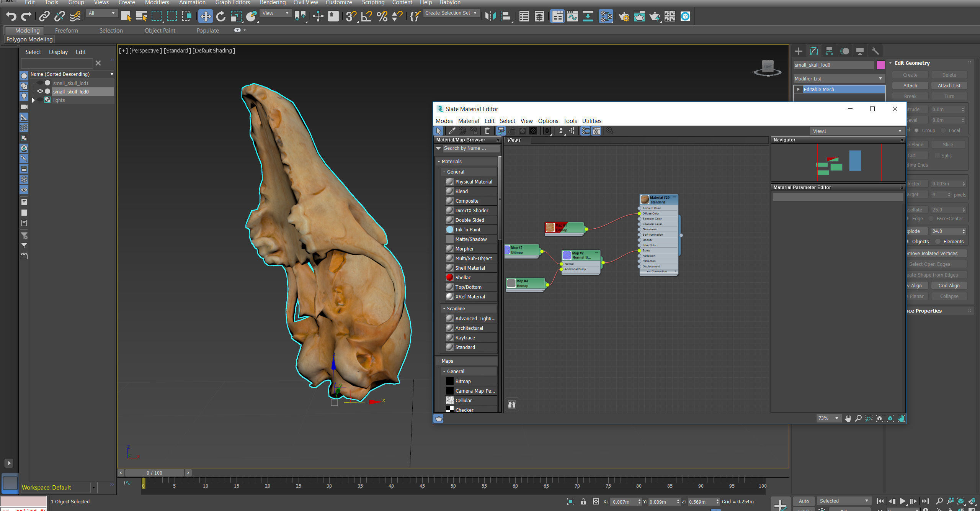Toggle visibility of small_skull_lod1 in explorer
Screen dimensions: 980x511
(x=40, y=83)
